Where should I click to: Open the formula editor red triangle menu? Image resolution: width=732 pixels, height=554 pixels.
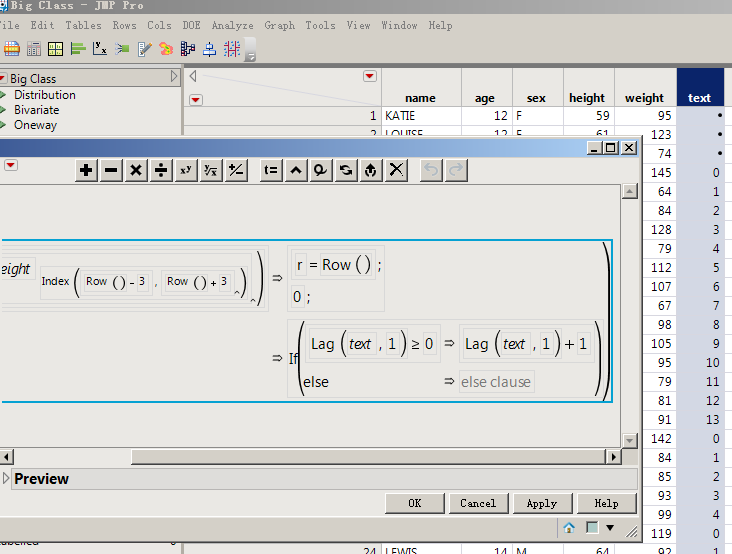(10, 166)
